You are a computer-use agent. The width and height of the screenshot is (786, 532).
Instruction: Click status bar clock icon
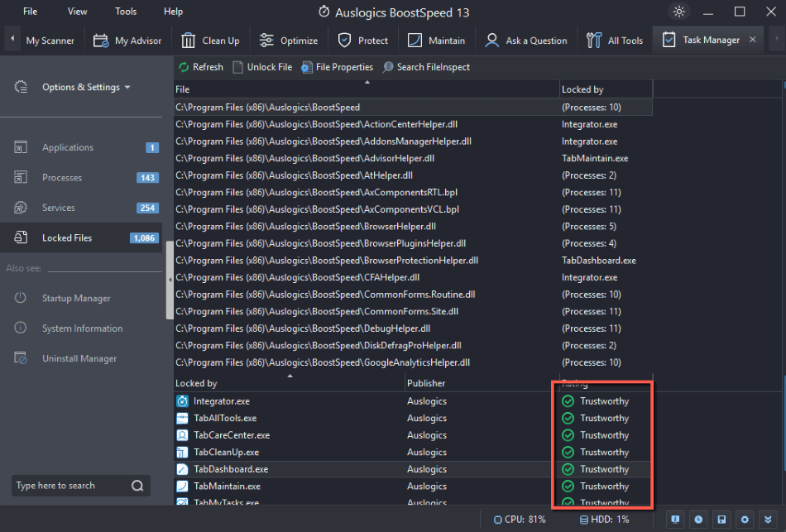click(698, 520)
